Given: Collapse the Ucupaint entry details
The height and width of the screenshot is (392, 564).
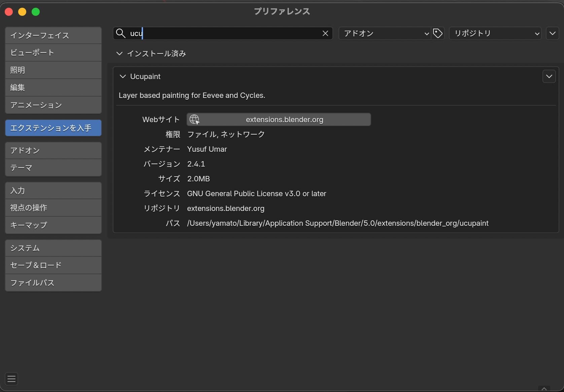Looking at the screenshot, I should [123, 76].
